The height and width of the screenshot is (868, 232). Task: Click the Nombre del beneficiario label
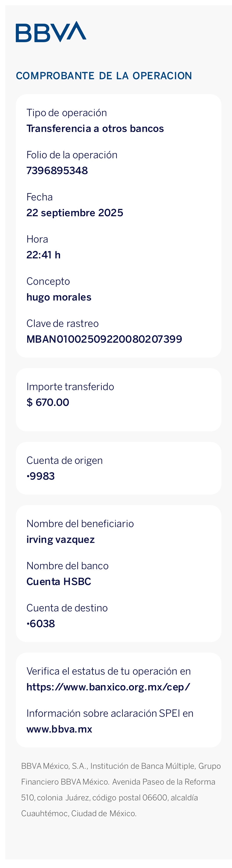click(x=80, y=524)
